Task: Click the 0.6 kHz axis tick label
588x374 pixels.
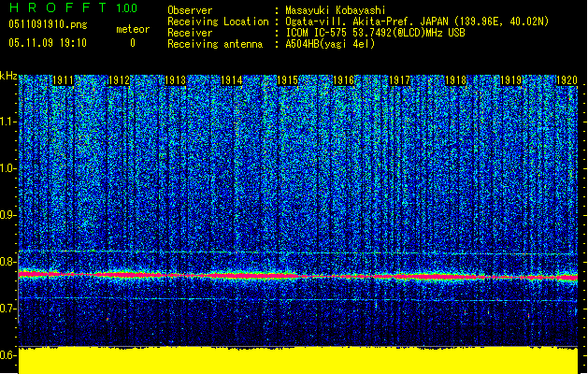Action: 8,355
